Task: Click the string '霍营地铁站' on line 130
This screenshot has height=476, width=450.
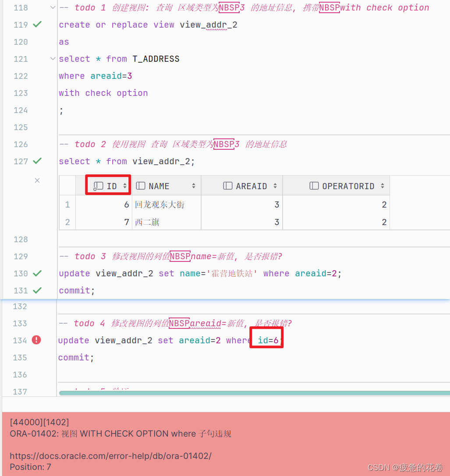Action: point(232,273)
